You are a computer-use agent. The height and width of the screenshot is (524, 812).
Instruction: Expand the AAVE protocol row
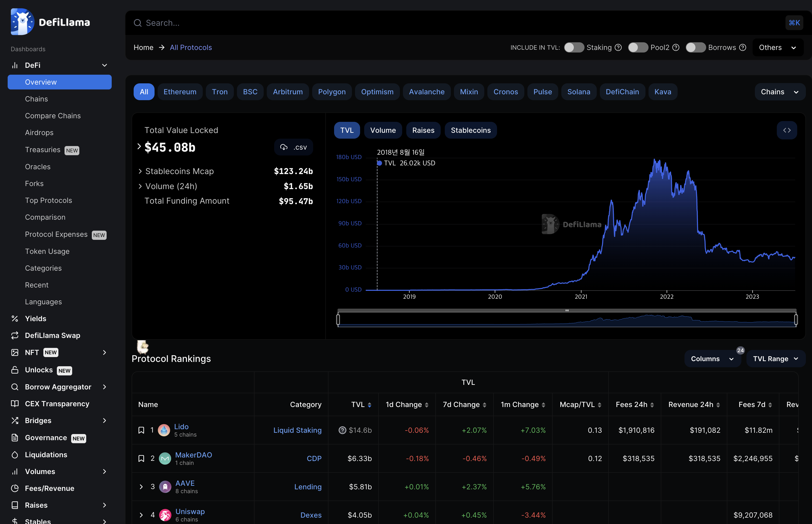[x=141, y=487]
